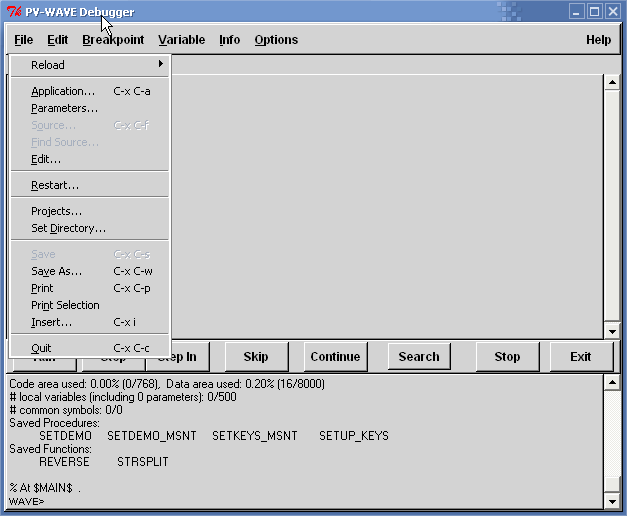Click console pane scrollbar up arrow
The width and height of the screenshot is (627, 516).
tap(612, 383)
